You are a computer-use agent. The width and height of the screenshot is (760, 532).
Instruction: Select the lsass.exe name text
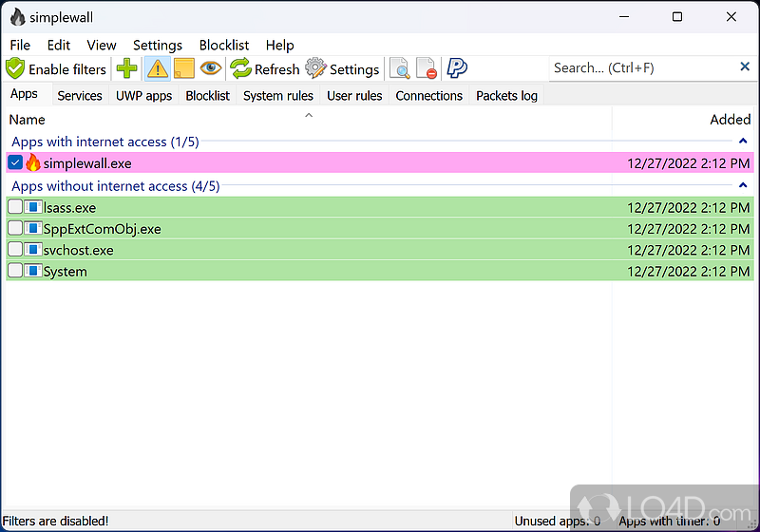pos(69,208)
